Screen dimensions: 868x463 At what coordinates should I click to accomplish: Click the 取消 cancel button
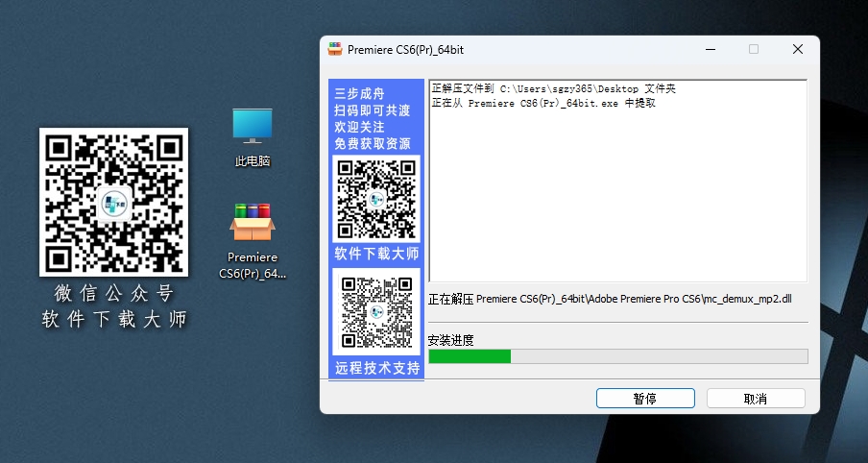pos(756,399)
